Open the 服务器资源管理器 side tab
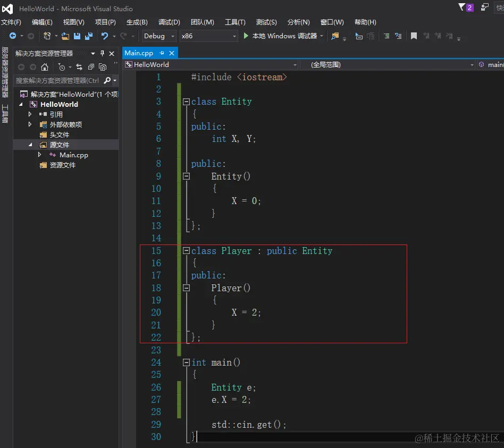Viewport: 504px width, 448px height. (x=5, y=72)
